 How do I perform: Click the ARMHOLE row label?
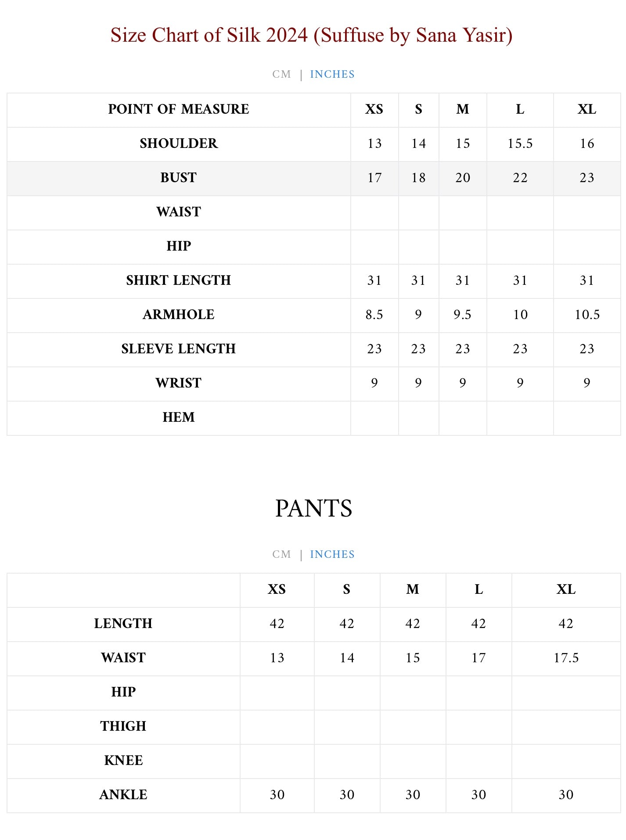pos(179,315)
